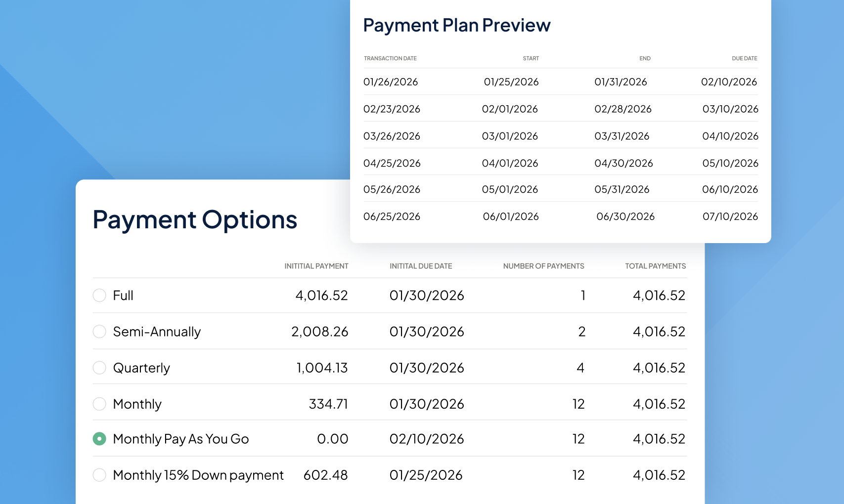Click the Initial Due Date column header
844x504 pixels.
click(x=420, y=266)
